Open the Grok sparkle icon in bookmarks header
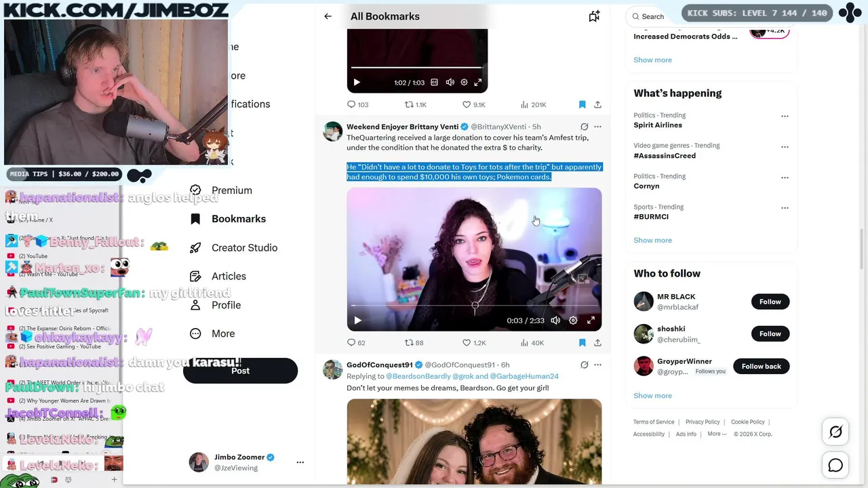This screenshot has width=868, height=488. coord(594,16)
